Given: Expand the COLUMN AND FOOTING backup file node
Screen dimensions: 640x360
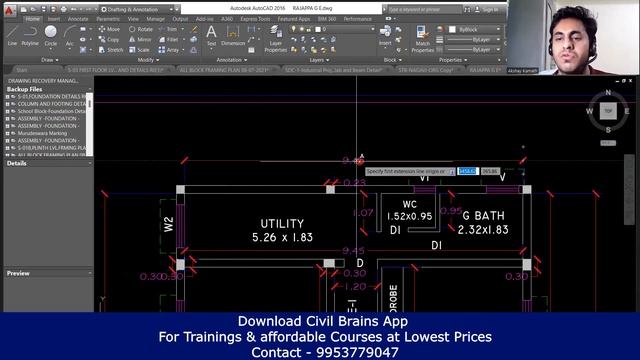Looking at the screenshot, I should (x=7, y=104).
